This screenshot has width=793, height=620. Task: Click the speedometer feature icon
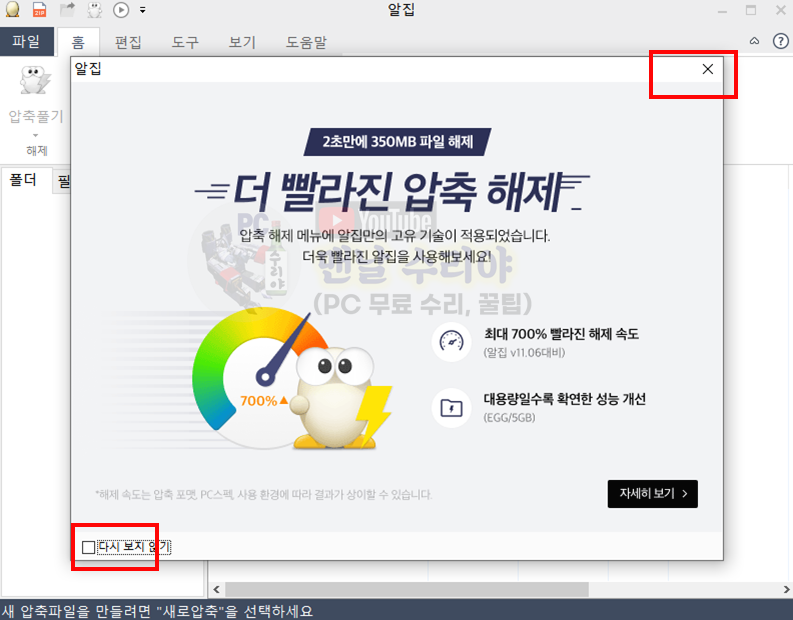pyautogui.click(x=452, y=342)
